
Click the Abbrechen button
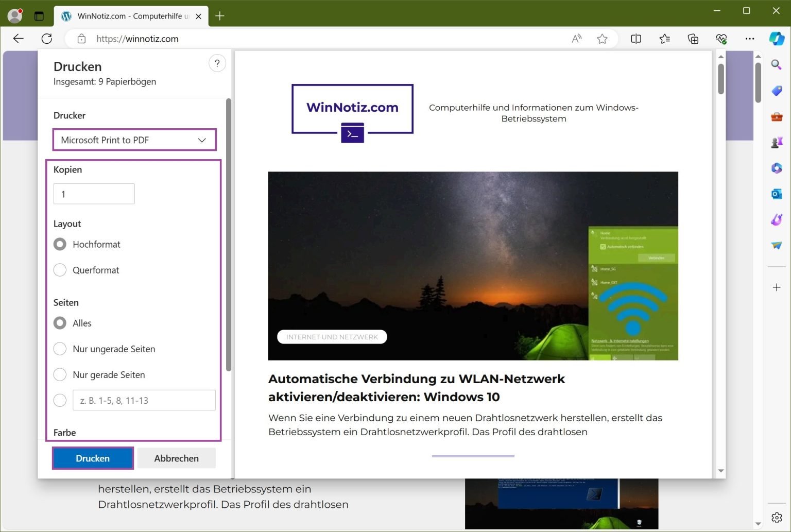[176, 458]
